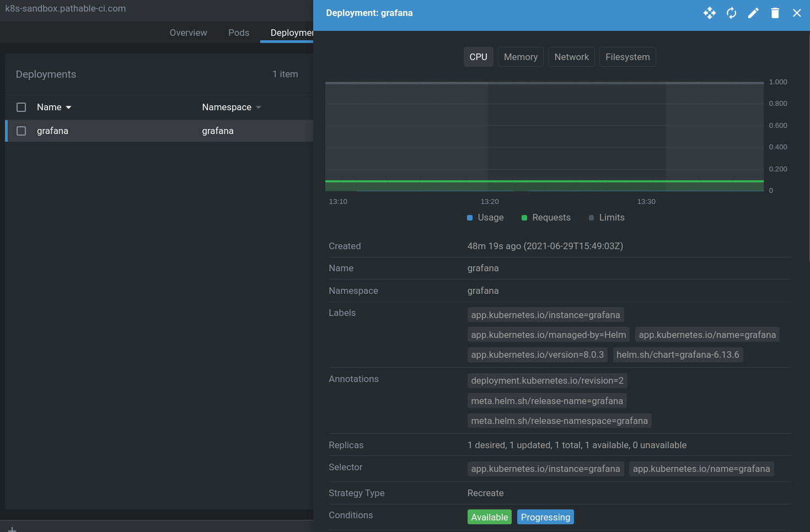Delete the grafana deployment using the trash icon
The image size is (810, 532).
pyautogui.click(x=775, y=13)
